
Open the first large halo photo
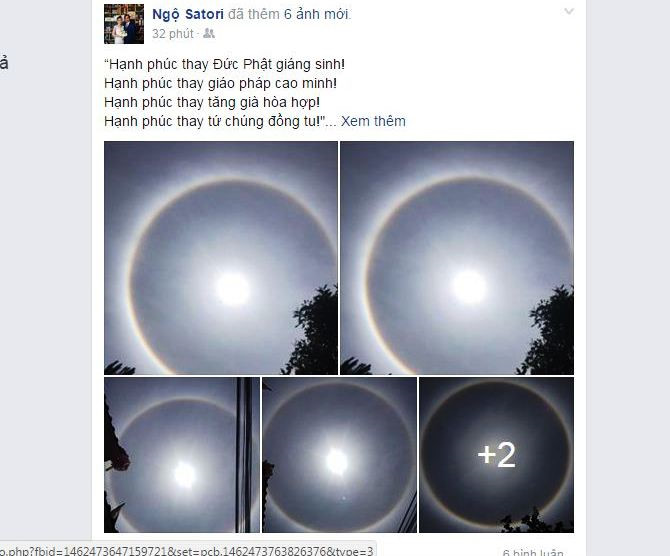[221, 258]
